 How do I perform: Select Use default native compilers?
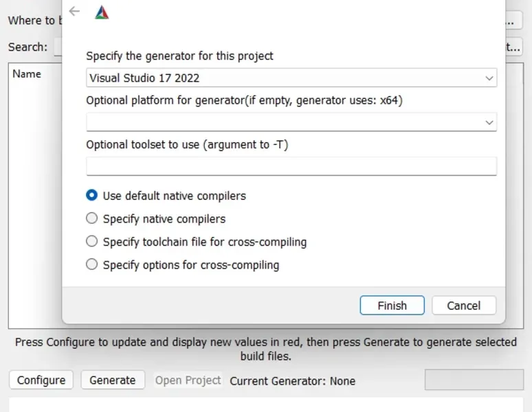click(92, 196)
